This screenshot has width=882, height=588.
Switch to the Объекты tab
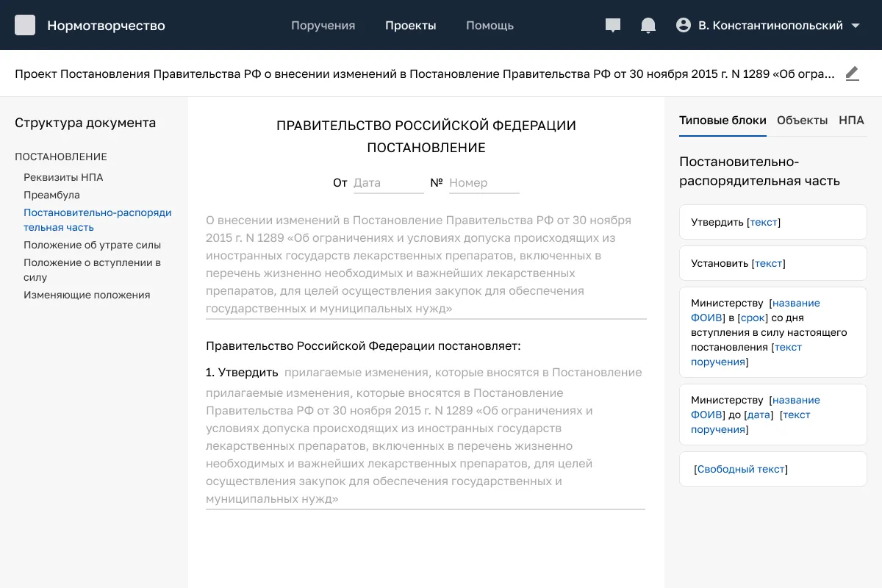802,121
